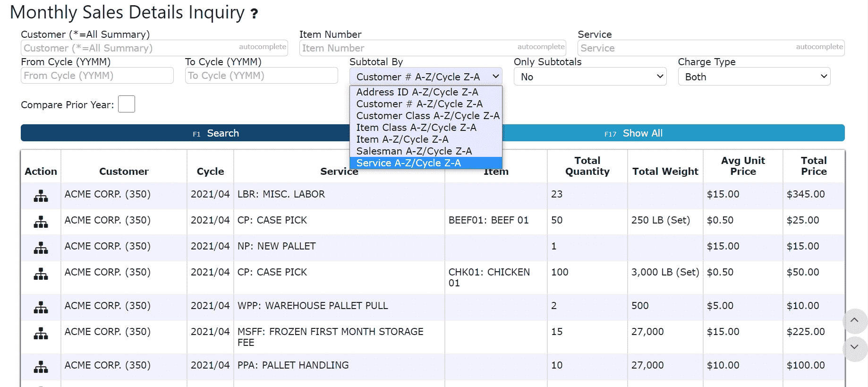Open the help question mark icon
This screenshot has width=868, height=387.
(254, 14)
